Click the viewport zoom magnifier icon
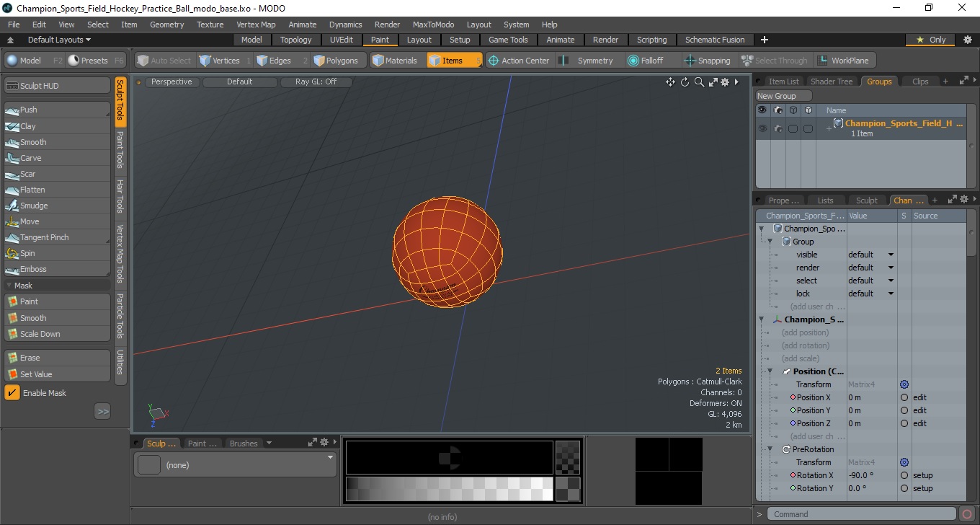This screenshot has height=525, width=980. click(x=699, y=82)
